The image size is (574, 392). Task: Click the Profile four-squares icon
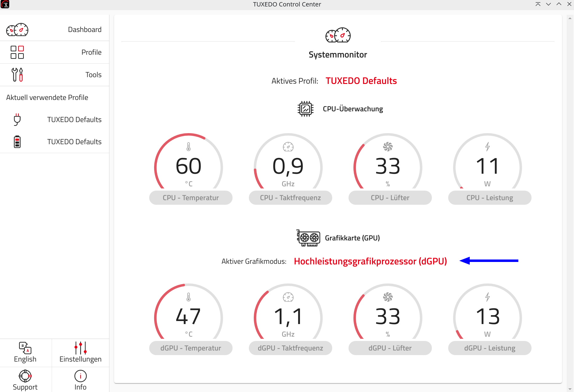pos(17,52)
